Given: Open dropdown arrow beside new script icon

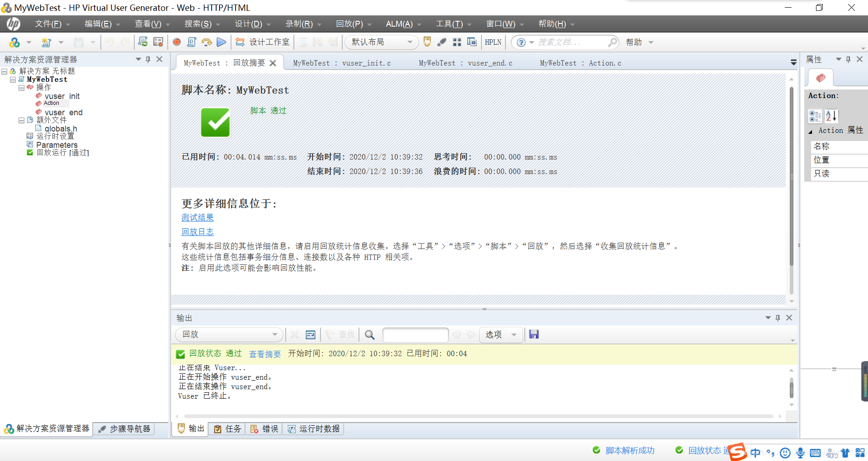Looking at the screenshot, I should [61, 42].
